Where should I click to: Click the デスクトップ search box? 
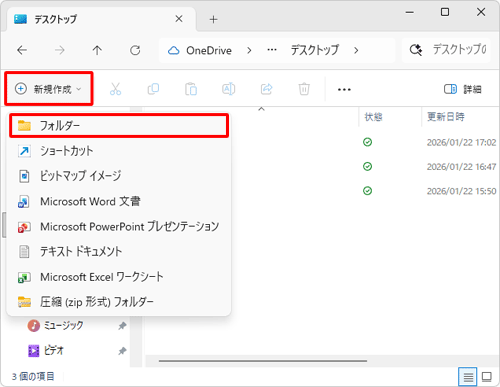pyautogui.click(x=446, y=50)
